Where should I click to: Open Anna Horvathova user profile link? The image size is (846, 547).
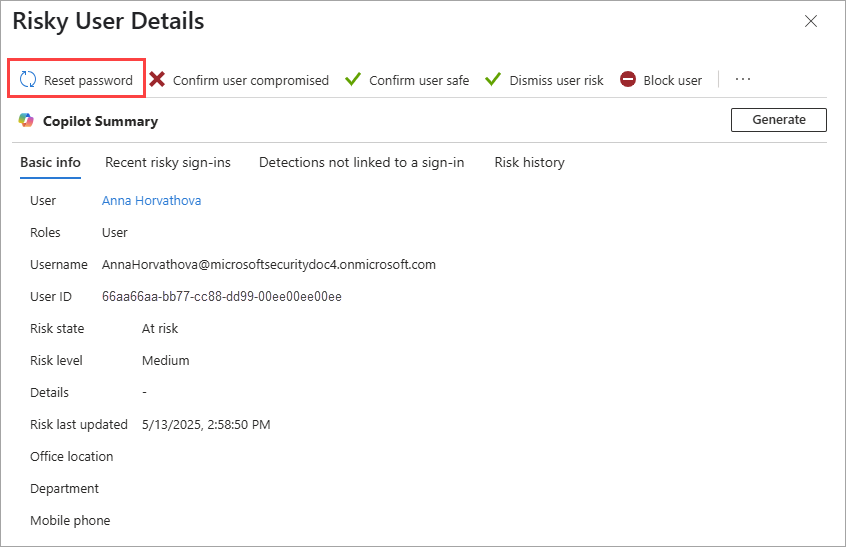click(151, 201)
